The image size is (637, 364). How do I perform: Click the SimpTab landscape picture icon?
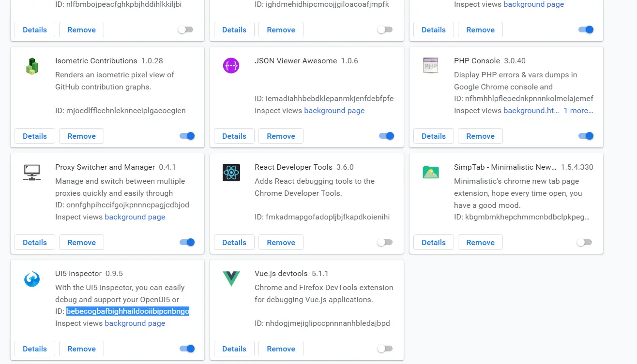(x=431, y=172)
